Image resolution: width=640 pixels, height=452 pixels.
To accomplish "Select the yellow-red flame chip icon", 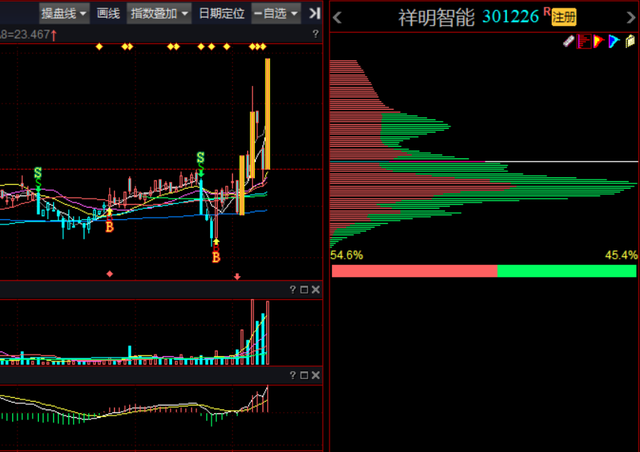I will [x=599, y=41].
